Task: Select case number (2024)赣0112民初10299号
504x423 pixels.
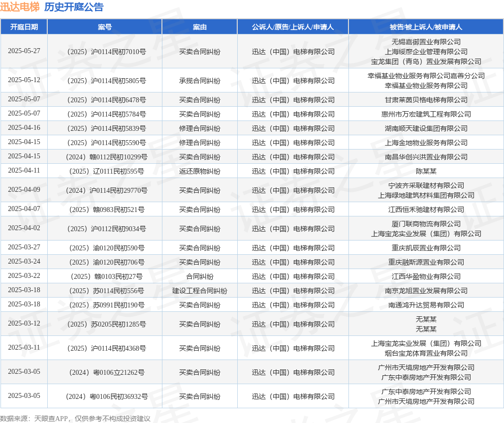Action: [x=106, y=157]
